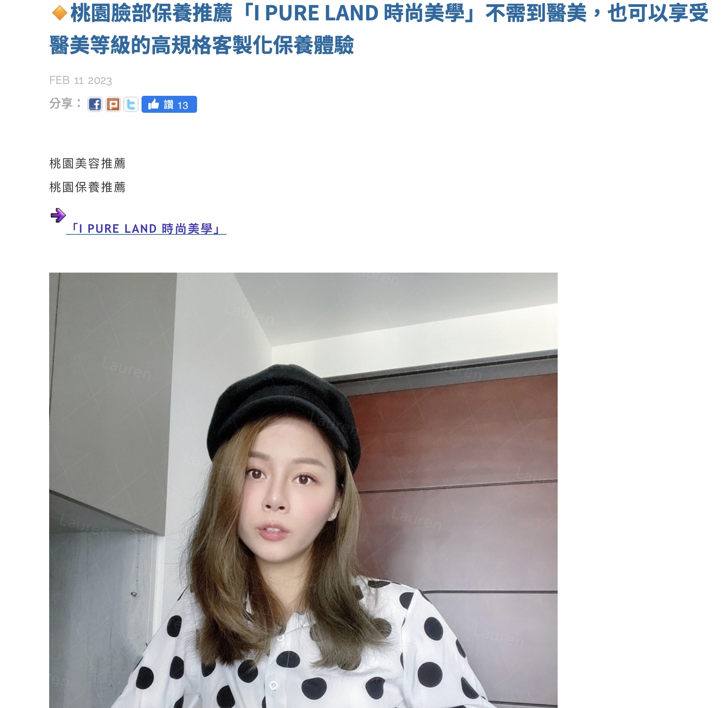728x708 pixels.
Task: Click the 讚 label on the Like button
Action: 169,105
